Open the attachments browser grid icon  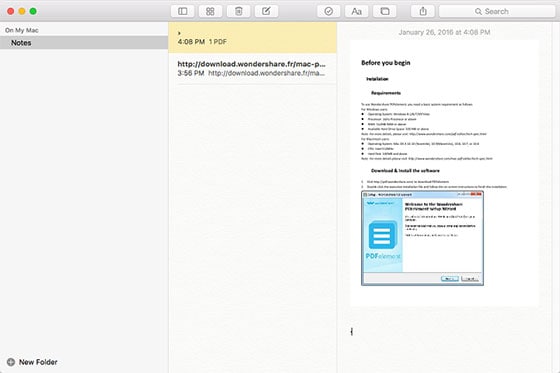tap(210, 11)
